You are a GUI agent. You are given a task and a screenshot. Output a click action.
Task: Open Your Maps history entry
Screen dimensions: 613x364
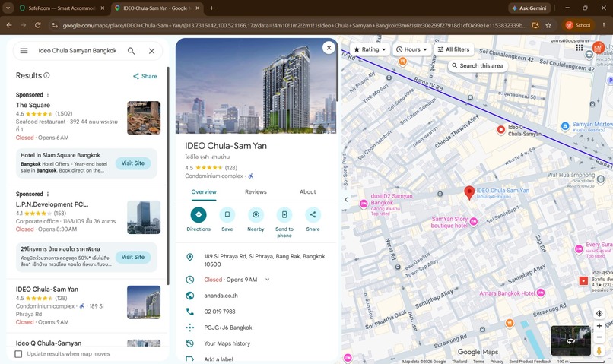click(x=227, y=343)
